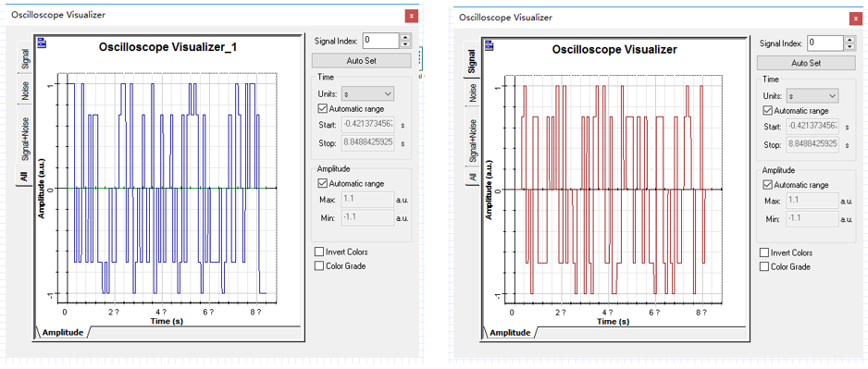Select the Amplitude bottom tab in left plot
Viewport: 868px width, 369px height.
pos(63,332)
